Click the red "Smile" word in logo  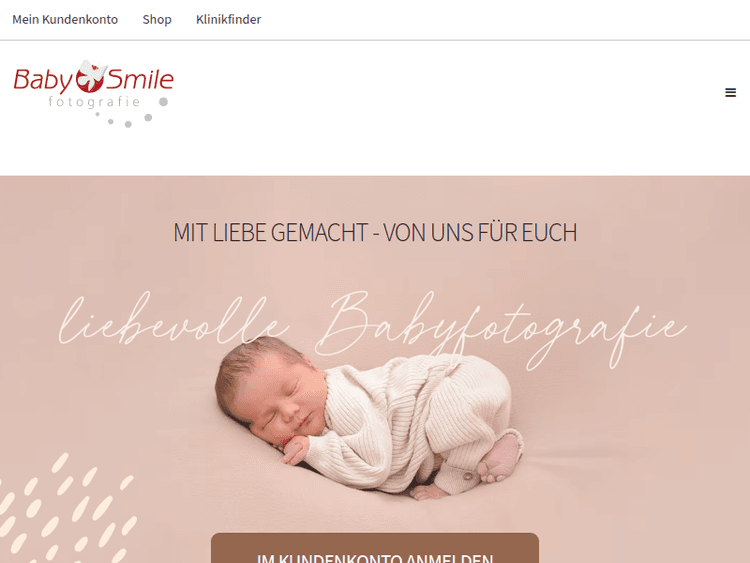click(x=140, y=79)
